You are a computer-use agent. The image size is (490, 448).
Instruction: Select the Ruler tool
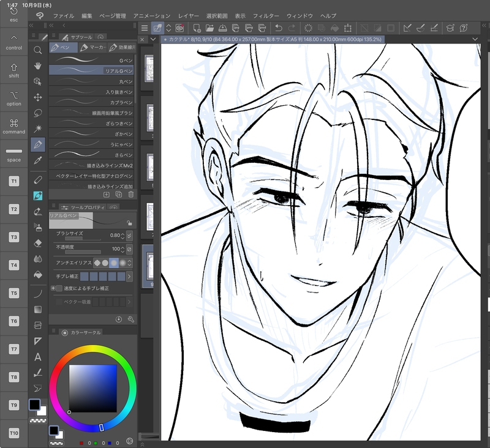tap(38, 341)
